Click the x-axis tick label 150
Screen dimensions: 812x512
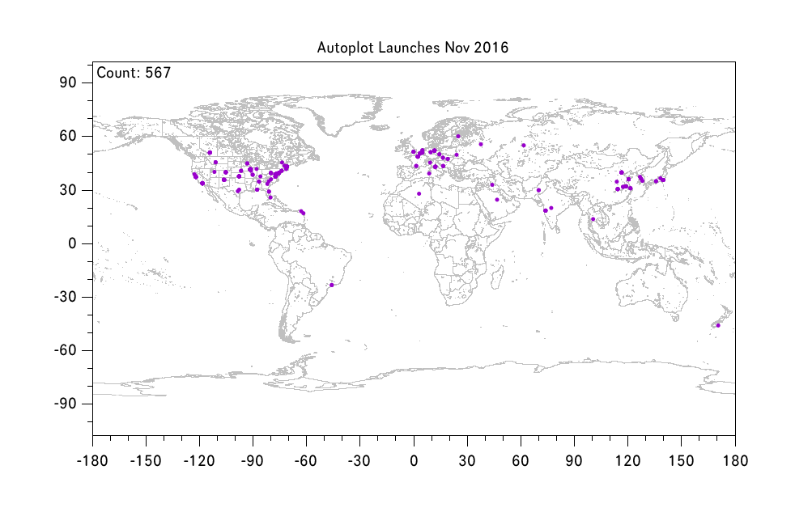point(681,461)
